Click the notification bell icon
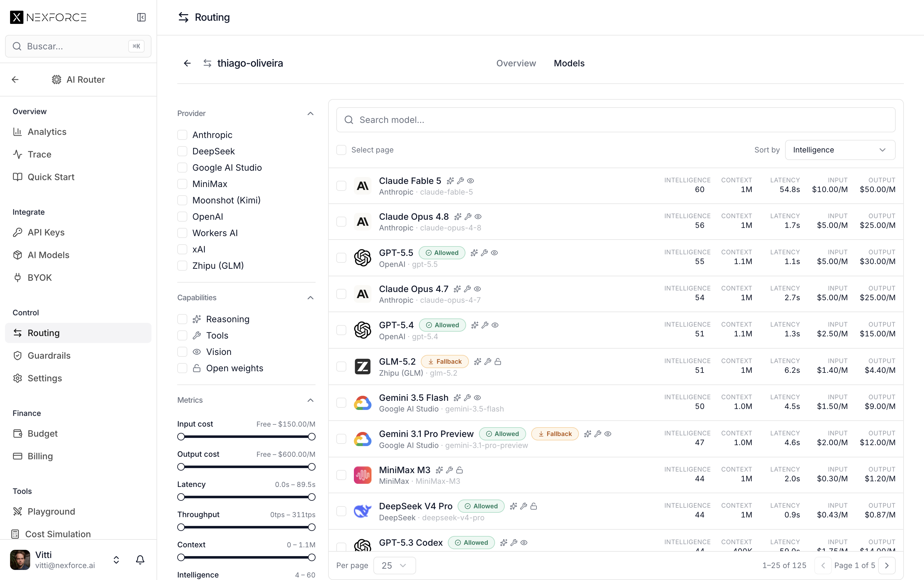This screenshot has width=924, height=580. tap(140, 560)
